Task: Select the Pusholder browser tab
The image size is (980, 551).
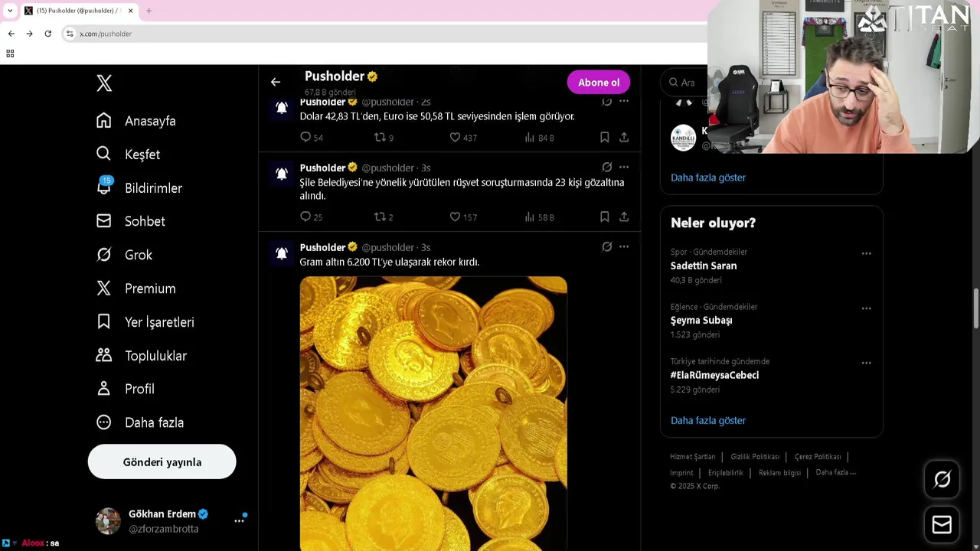Action: point(79,11)
